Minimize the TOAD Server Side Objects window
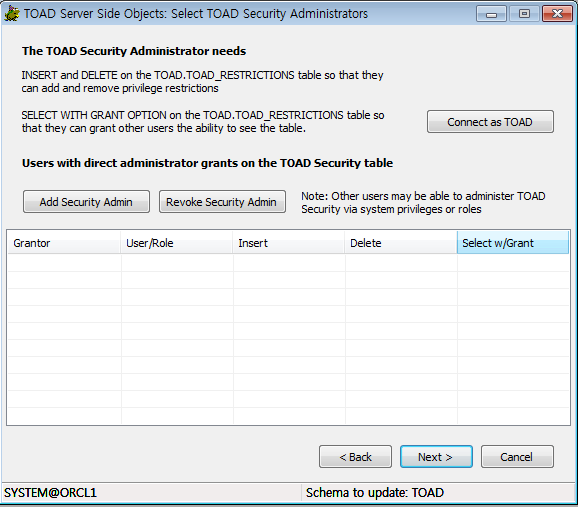 pyautogui.click(x=491, y=14)
